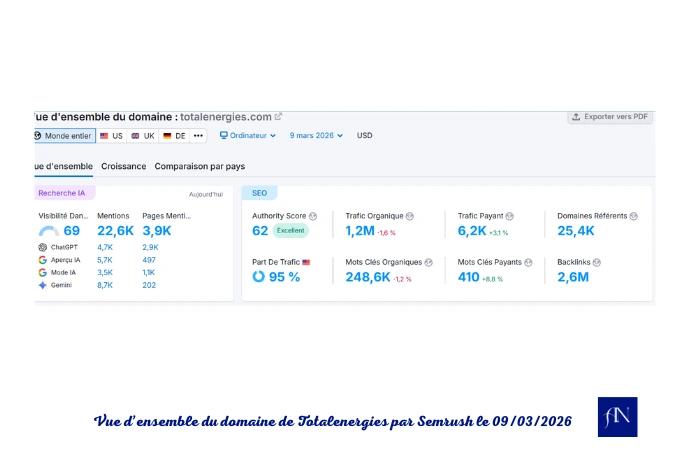Click the ChatGPT logo icon

[x=43, y=247]
